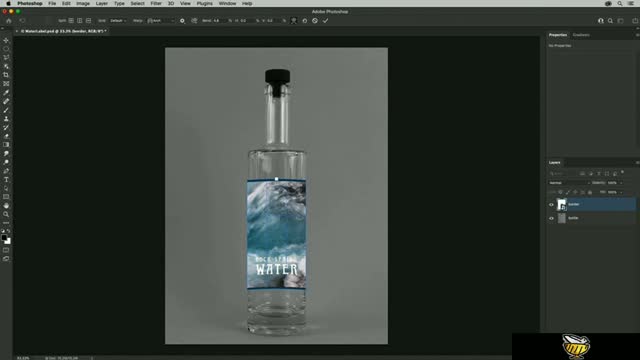Select the Gradient tool
The width and height of the screenshot is (640, 360).
6,145
